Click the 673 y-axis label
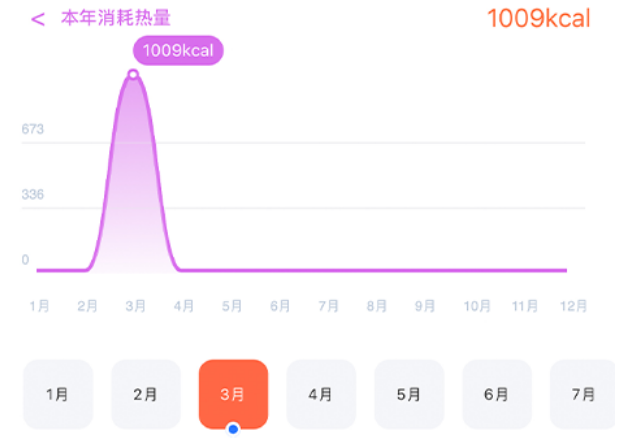The width and height of the screenshot is (618, 440). click(33, 129)
